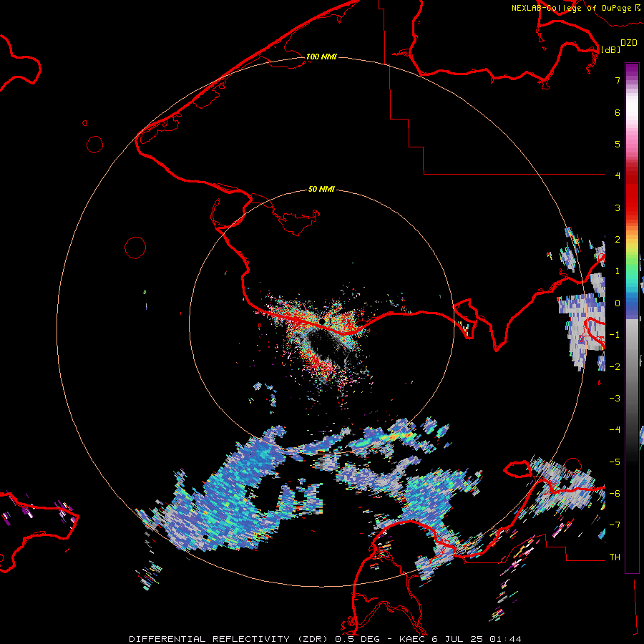Click the -7 tick label on color scale
This screenshot has width=644, height=644.
pyautogui.click(x=615, y=525)
